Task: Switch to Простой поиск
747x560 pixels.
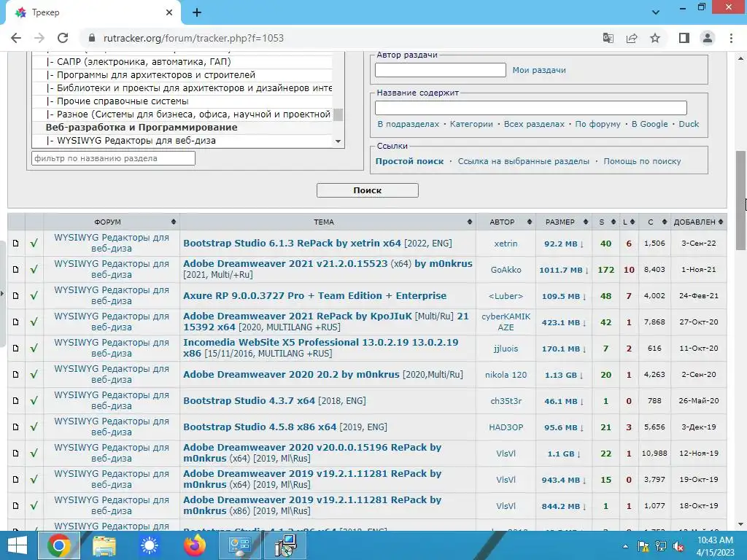Action: [409, 161]
